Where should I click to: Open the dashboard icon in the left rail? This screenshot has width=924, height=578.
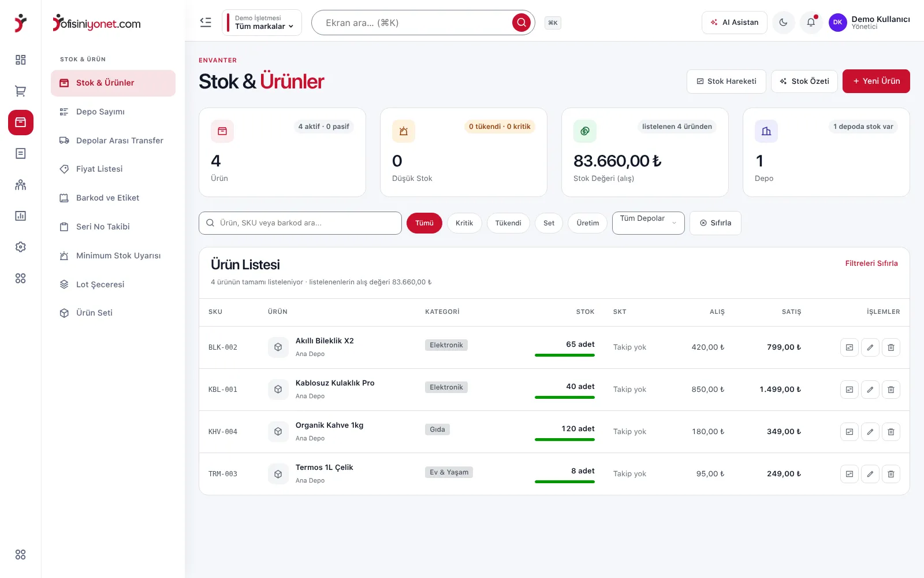click(x=21, y=60)
